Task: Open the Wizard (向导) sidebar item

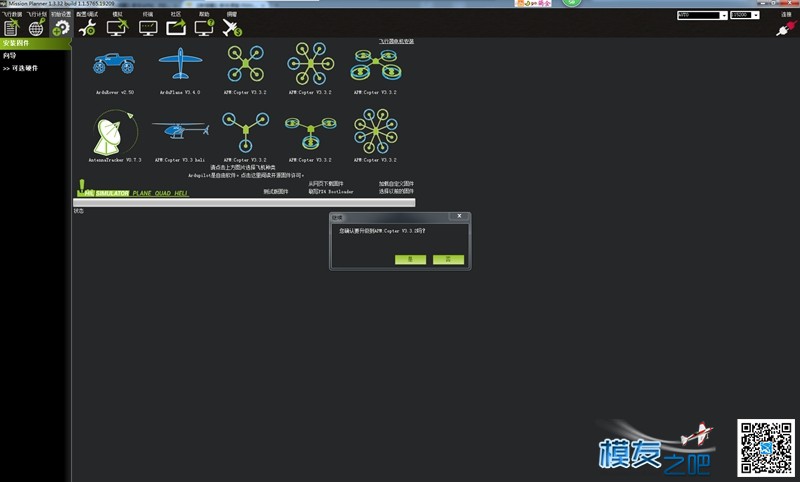Action: pos(10,56)
